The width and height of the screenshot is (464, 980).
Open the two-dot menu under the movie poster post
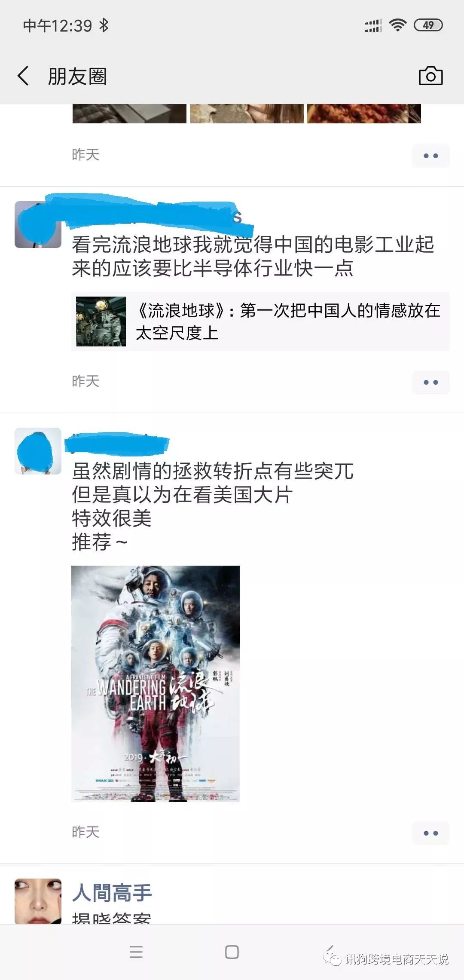click(430, 833)
